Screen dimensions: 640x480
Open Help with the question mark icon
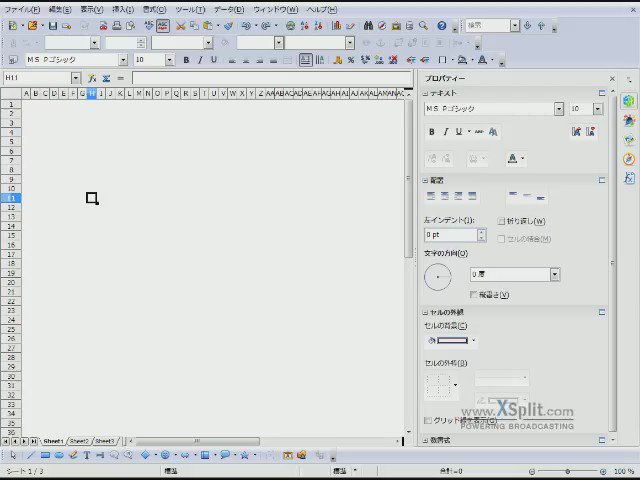click(442, 26)
